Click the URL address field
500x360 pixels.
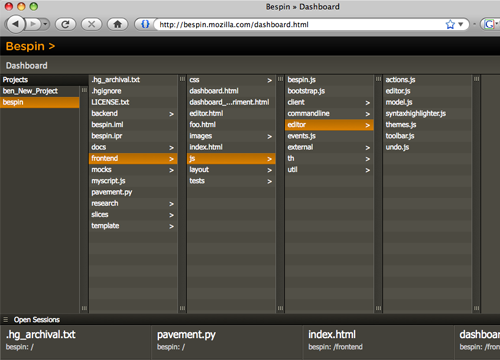click(x=300, y=24)
